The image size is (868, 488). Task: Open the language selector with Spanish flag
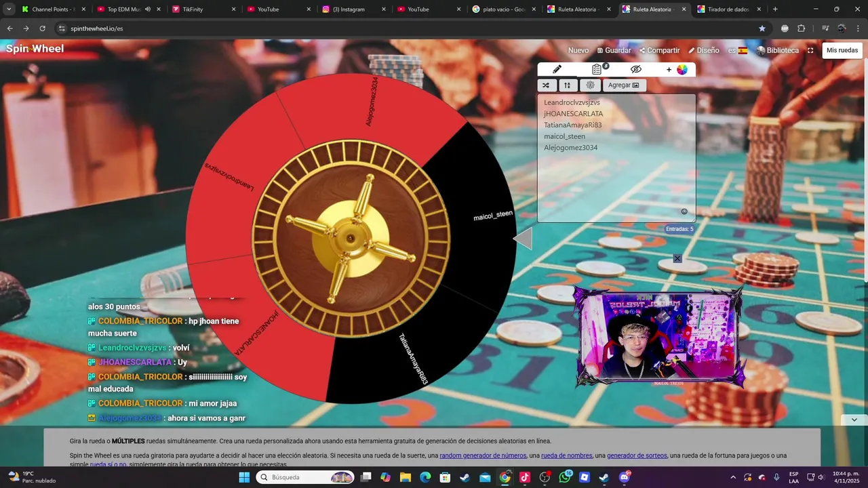(x=738, y=51)
